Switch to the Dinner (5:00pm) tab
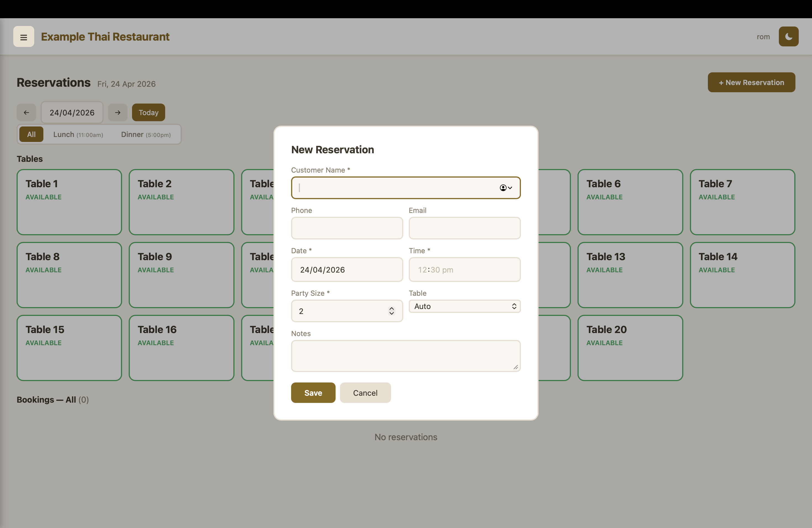Image resolution: width=812 pixels, height=528 pixels. coord(146,134)
